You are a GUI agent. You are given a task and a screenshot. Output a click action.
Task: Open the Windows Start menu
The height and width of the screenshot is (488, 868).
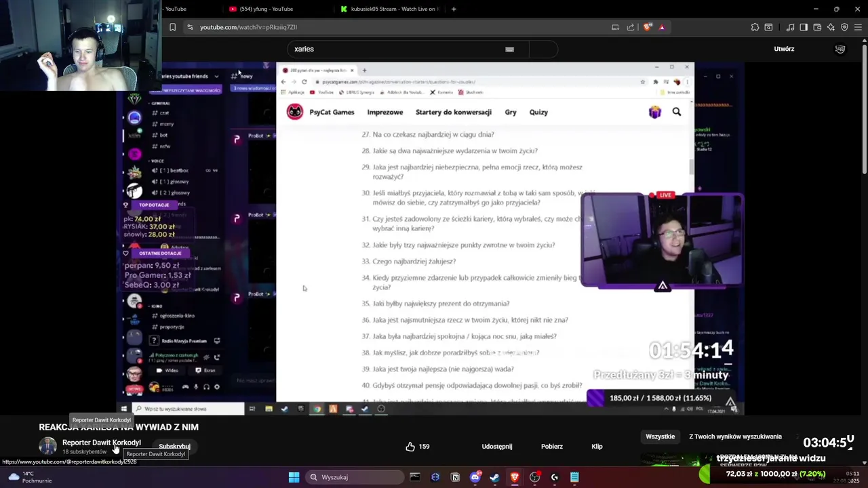[x=294, y=477]
